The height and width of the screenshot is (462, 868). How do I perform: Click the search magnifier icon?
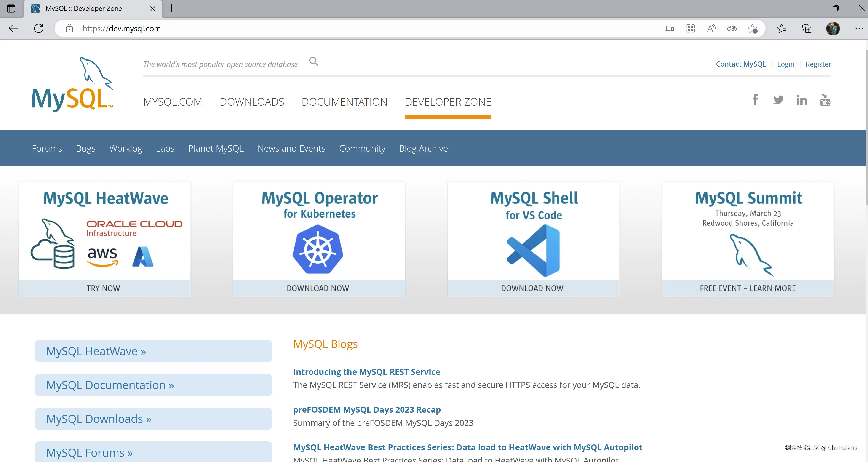pyautogui.click(x=314, y=62)
